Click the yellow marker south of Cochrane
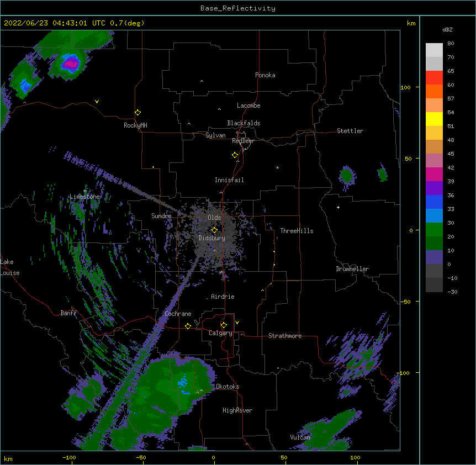This screenshot has width=476, height=465. 188,326
